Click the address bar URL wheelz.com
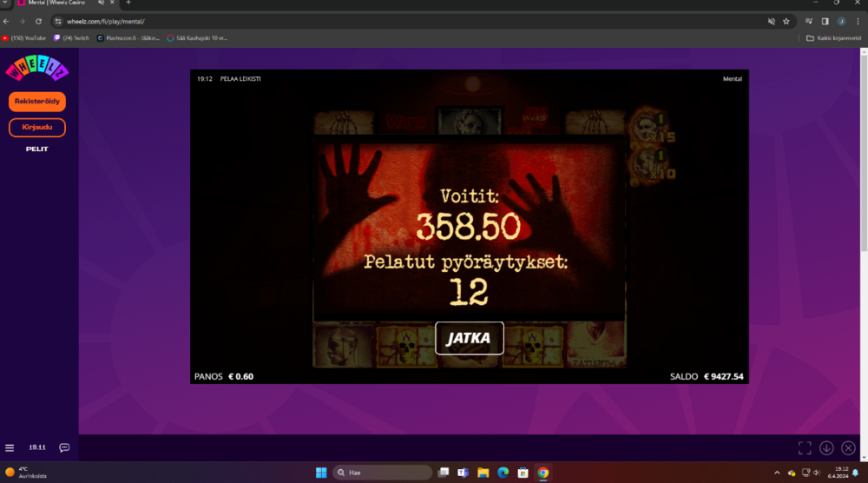Image resolution: width=868 pixels, height=483 pixels. [x=105, y=22]
